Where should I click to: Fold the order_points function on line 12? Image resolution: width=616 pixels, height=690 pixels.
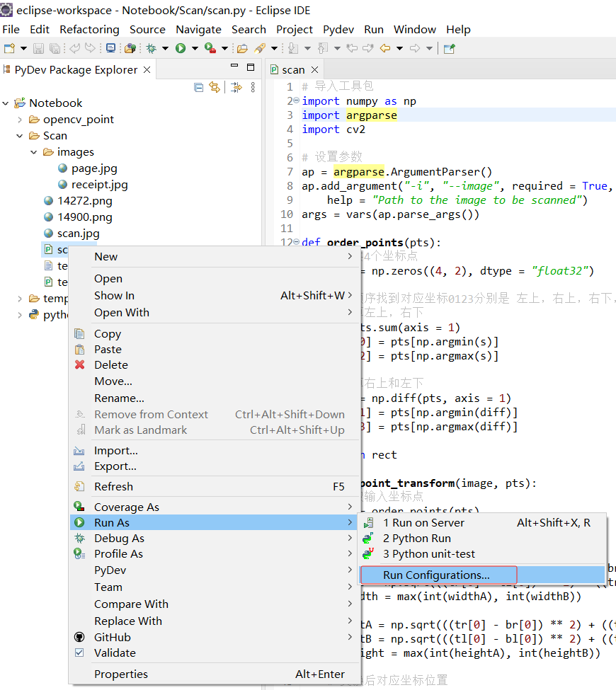297,241
